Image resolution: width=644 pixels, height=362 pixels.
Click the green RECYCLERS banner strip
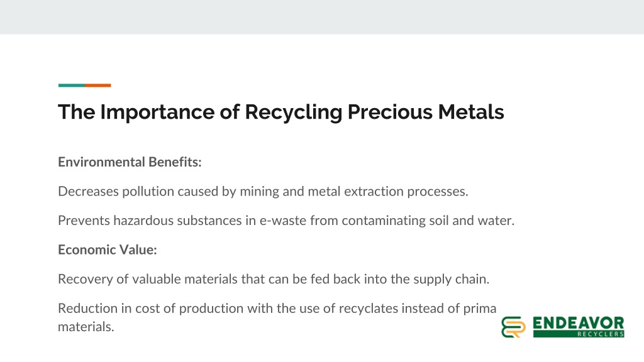579,334
